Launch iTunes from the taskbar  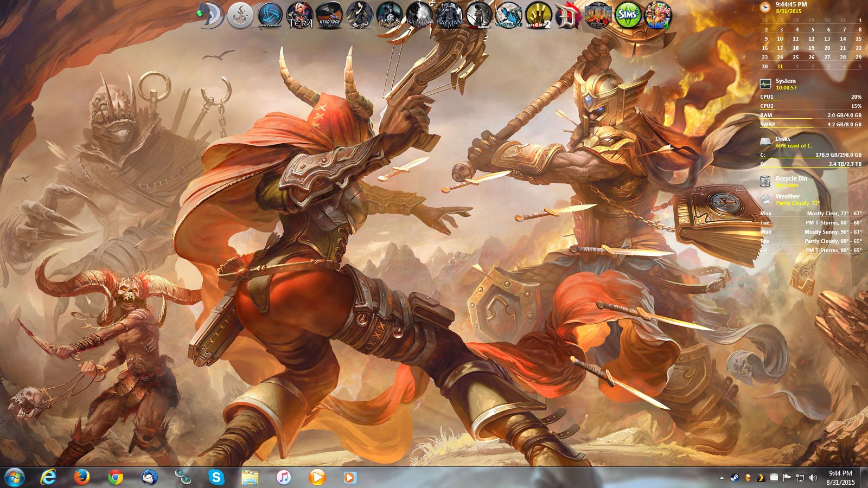pyautogui.click(x=283, y=477)
